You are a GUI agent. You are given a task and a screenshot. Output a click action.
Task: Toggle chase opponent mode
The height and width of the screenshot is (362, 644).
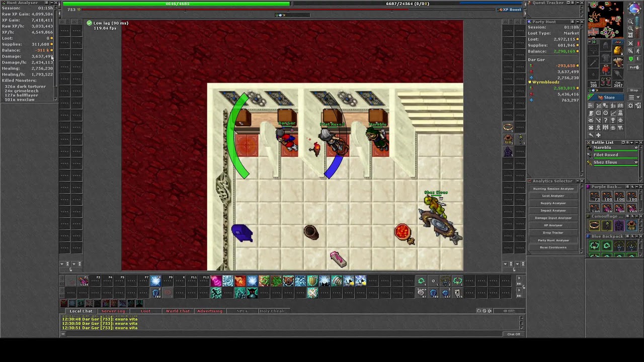pyautogui.click(x=638, y=51)
